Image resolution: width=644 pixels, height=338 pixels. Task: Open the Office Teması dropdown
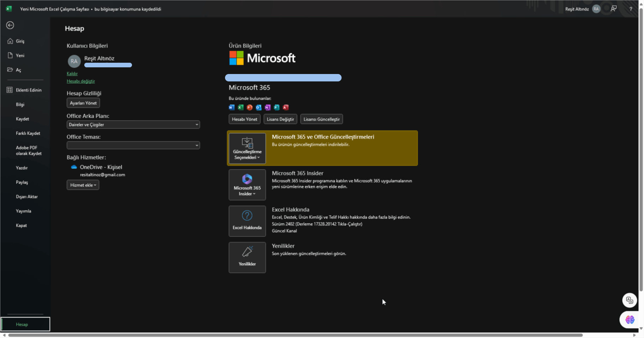(x=133, y=145)
